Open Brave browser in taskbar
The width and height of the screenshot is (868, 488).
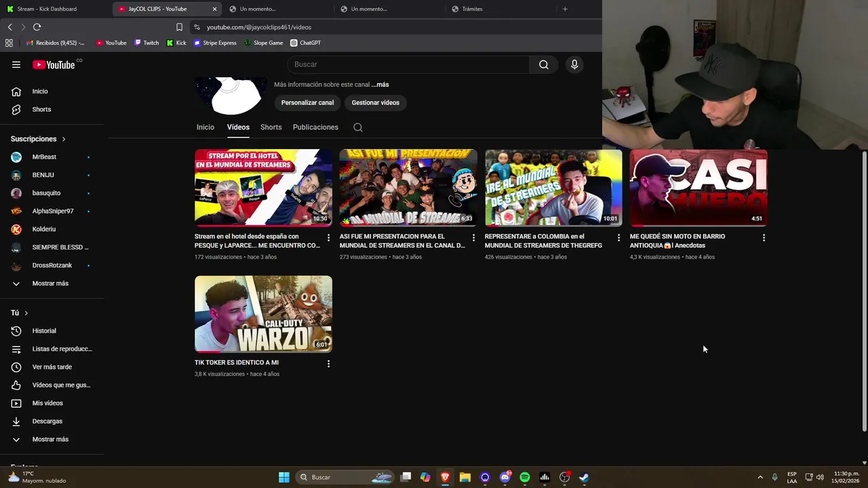(x=445, y=477)
